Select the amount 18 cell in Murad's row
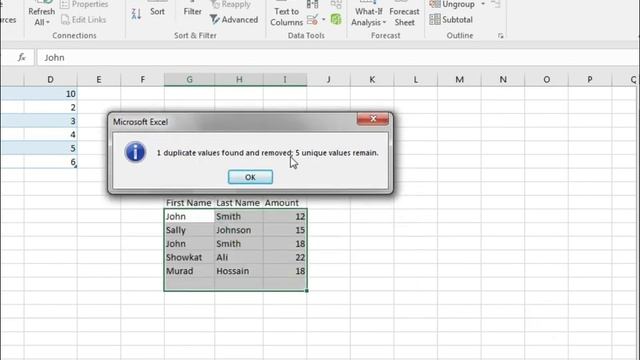The width and height of the screenshot is (640, 360). coord(285,271)
